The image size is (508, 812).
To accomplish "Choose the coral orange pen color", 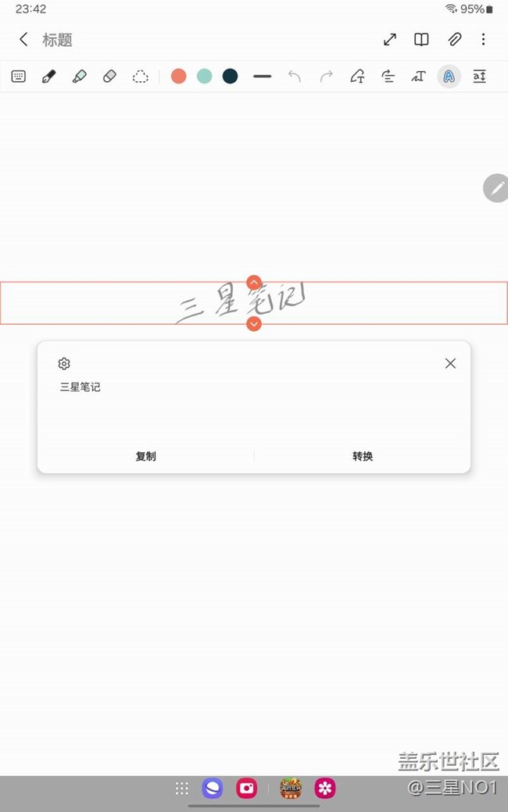I will pyautogui.click(x=179, y=77).
